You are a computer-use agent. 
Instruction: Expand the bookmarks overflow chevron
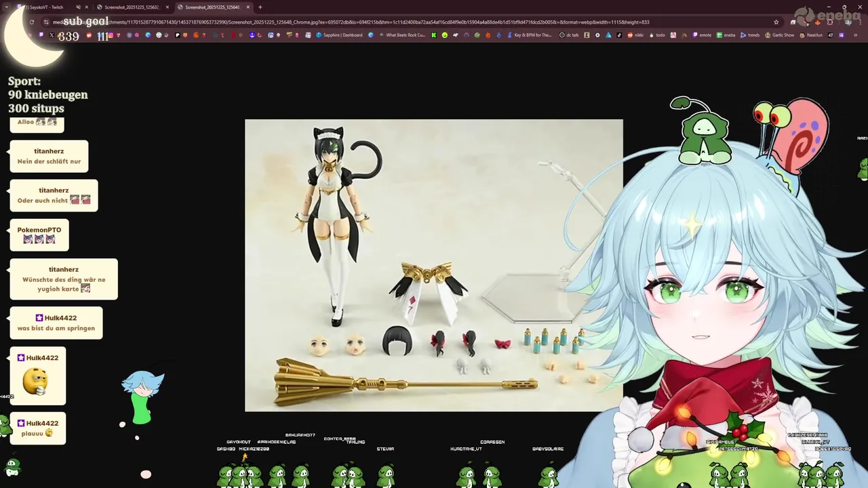856,35
